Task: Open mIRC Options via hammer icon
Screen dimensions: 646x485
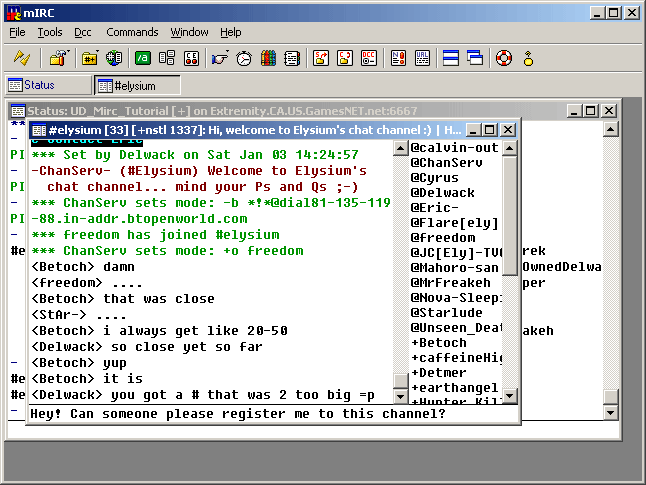Action: click(59, 58)
